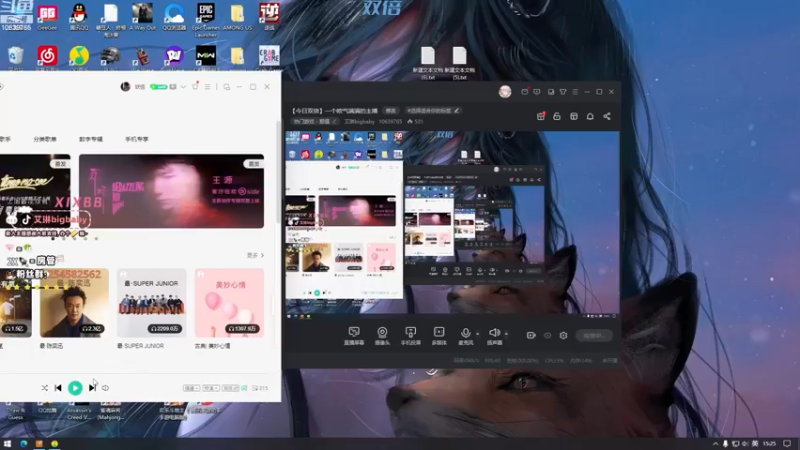Click the streaming status button beside settings
The image size is (800, 450).
(x=594, y=335)
